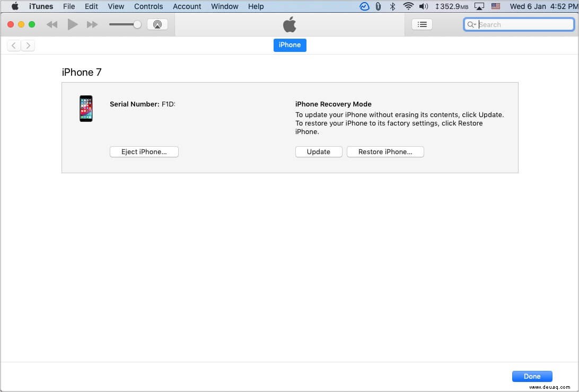Click the volume menu bar icon
Image resolution: width=579 pixels, height=392 pixels.
pos(424,6)
